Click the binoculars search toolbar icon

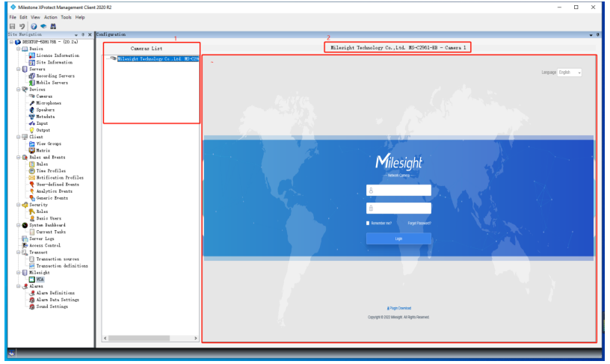pos(53,26)
